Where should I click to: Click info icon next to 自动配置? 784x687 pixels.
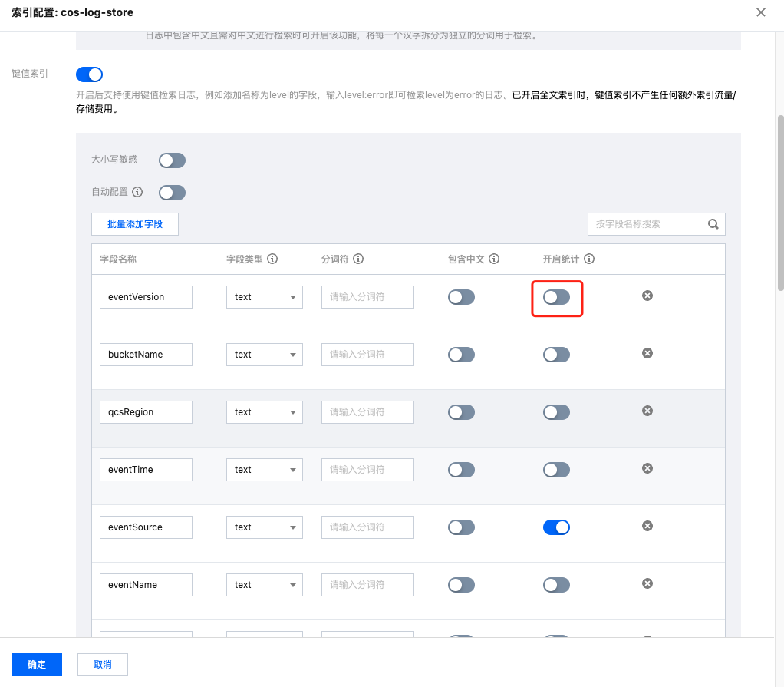tap(137, 192)
